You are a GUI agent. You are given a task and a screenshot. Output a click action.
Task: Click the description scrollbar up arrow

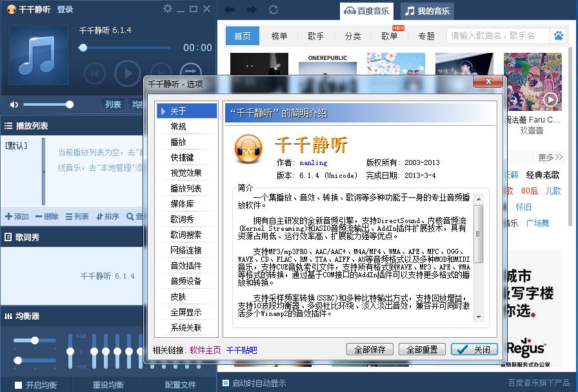pyautogui.click(x=479, y=199)
